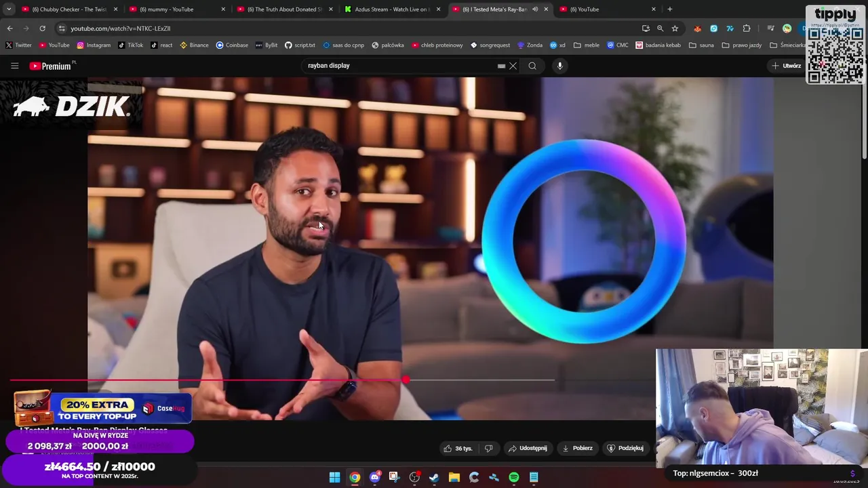Viewport: 868px width, 488px height.
Task: Mute the I Tested Meta's Ray-Ban tab
Action: [x=535, y=9]
